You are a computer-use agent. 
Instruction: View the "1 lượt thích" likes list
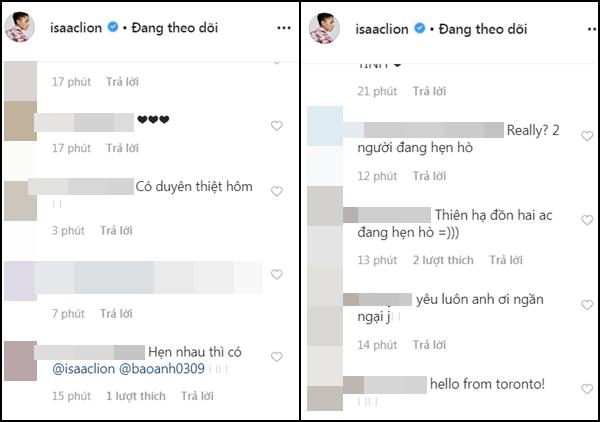[136, 396]
